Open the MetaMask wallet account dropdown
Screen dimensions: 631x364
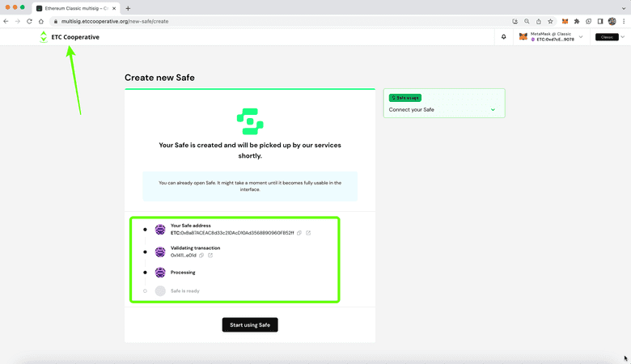click(580, 36)
